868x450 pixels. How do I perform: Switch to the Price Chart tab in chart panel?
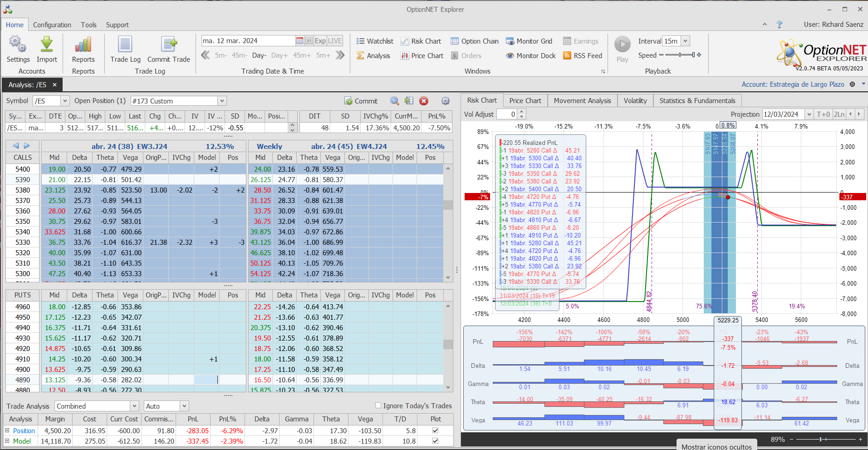pos(525,101)
